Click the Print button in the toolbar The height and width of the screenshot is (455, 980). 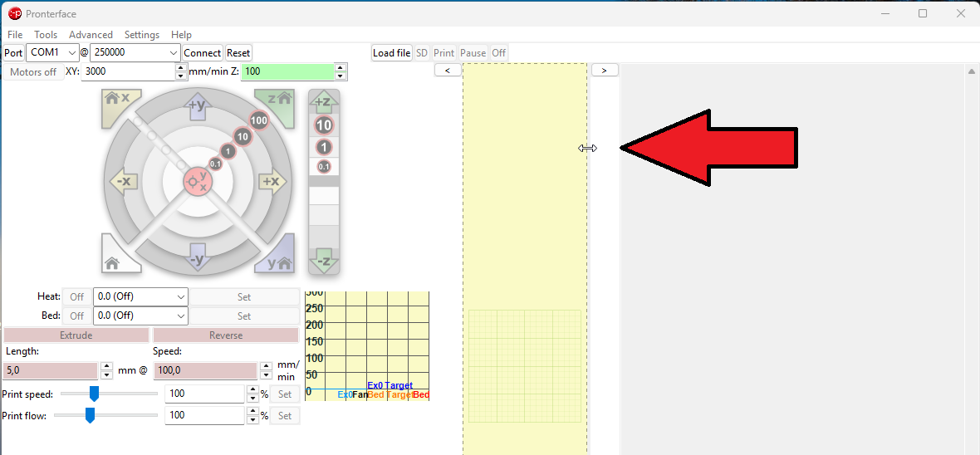(x=443, y=53)
